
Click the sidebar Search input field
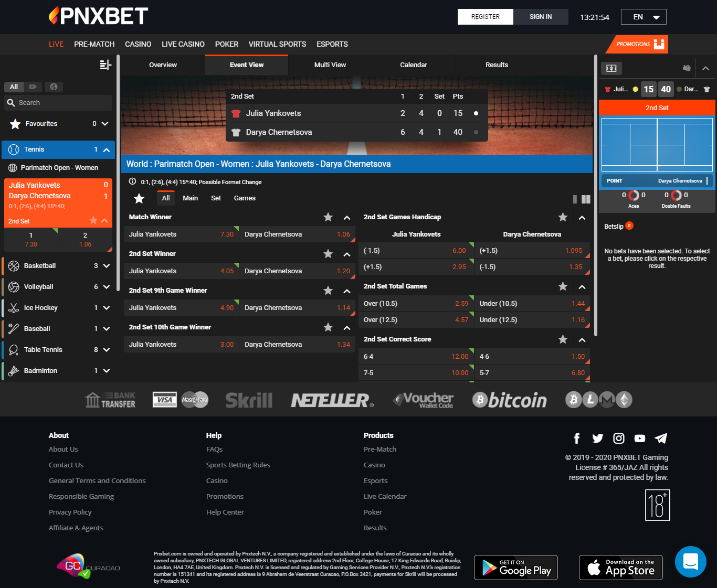(x=58, y=103)
